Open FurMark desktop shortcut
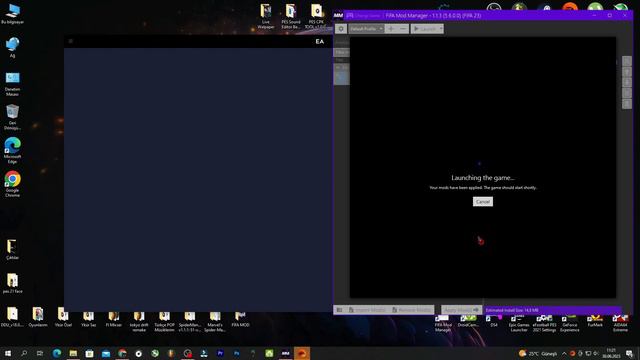The width and height of the screenshot is (640, 360). coord(595,322)
